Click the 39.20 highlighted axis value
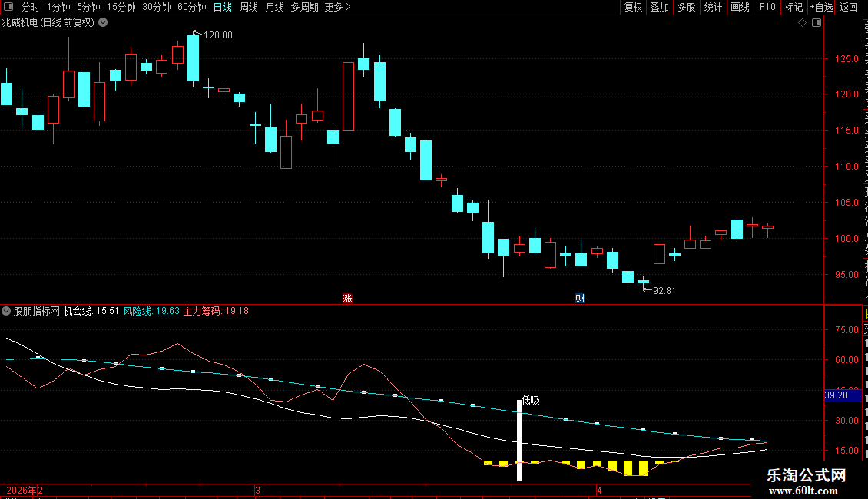This screenshot has width=868, height=499. tap(843, 395)
